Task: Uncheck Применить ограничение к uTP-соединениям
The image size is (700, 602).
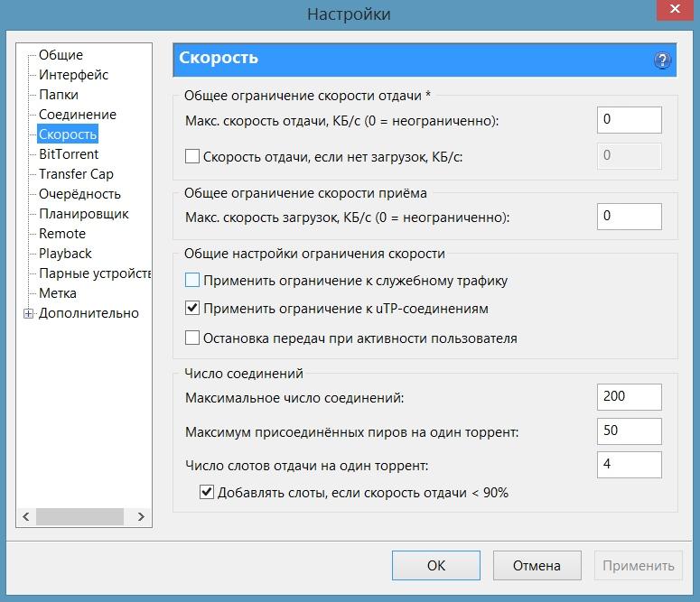Action: click(192, 309)
